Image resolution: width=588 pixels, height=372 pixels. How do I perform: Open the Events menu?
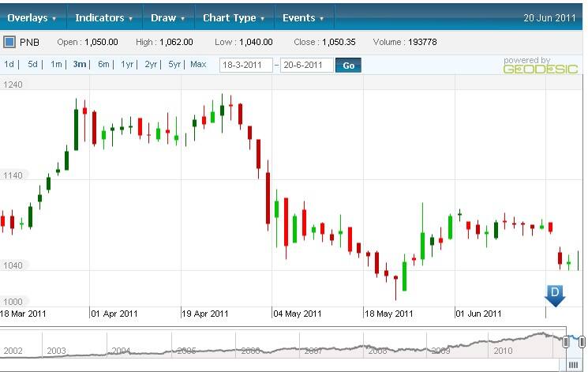click(303, 17)
